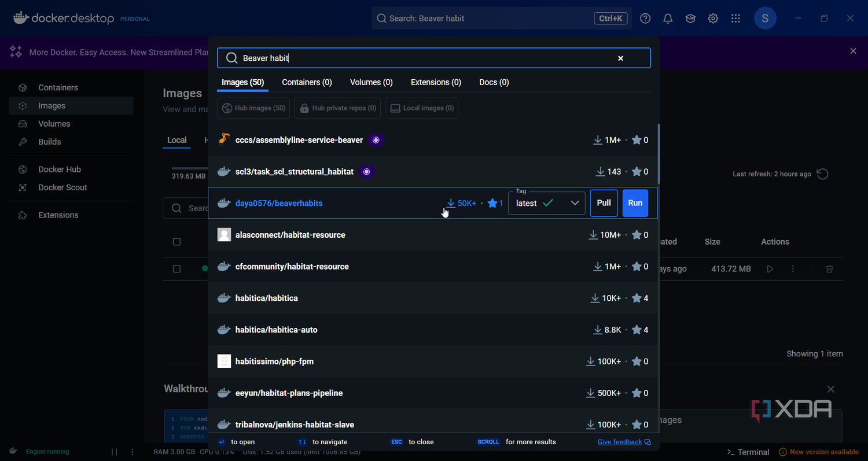Open Docker Hub in sidebar
Viewport: 868px width, 461px height.
[71, 169]
